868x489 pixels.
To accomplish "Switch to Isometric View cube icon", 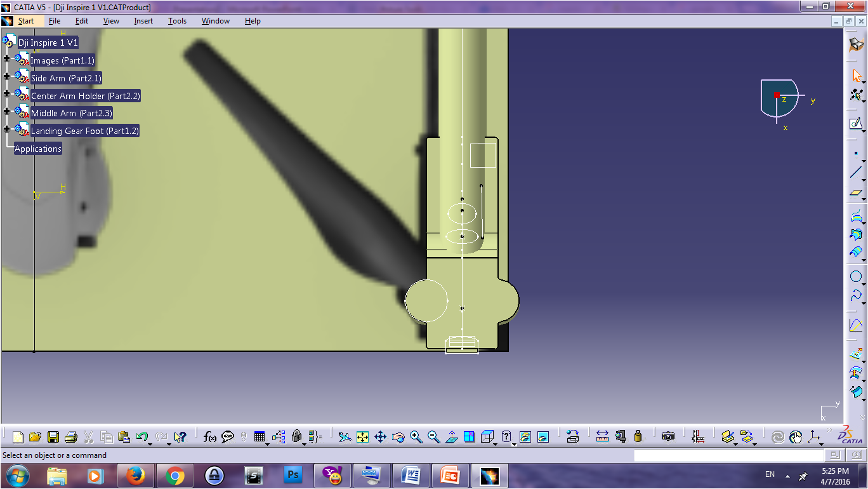I will tap(487, 436).
